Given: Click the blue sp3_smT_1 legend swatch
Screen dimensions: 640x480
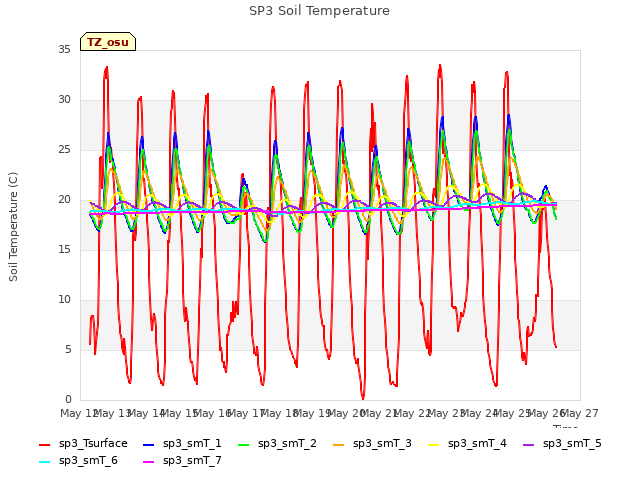Looking at the screenshot, I should click(x=149, y=444).
